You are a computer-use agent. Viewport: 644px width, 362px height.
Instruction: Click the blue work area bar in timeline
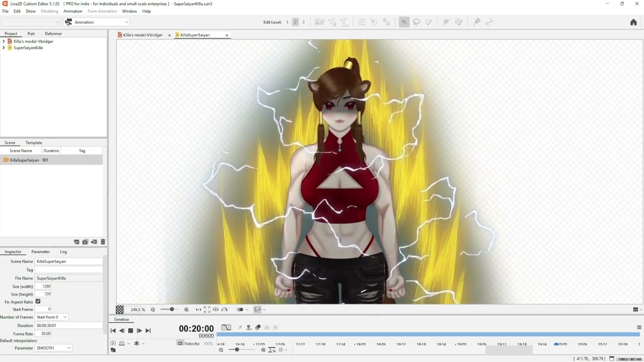[x=428, y=334]
